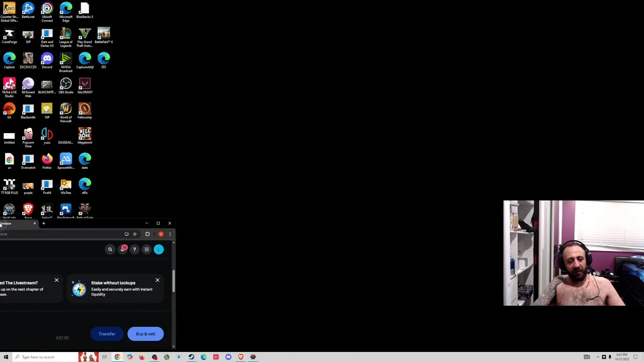The width and height of the screenshot is (644, 362).
Task: Select the BitTorrent Web desktop icon
Action: click(x=28, y=88)
